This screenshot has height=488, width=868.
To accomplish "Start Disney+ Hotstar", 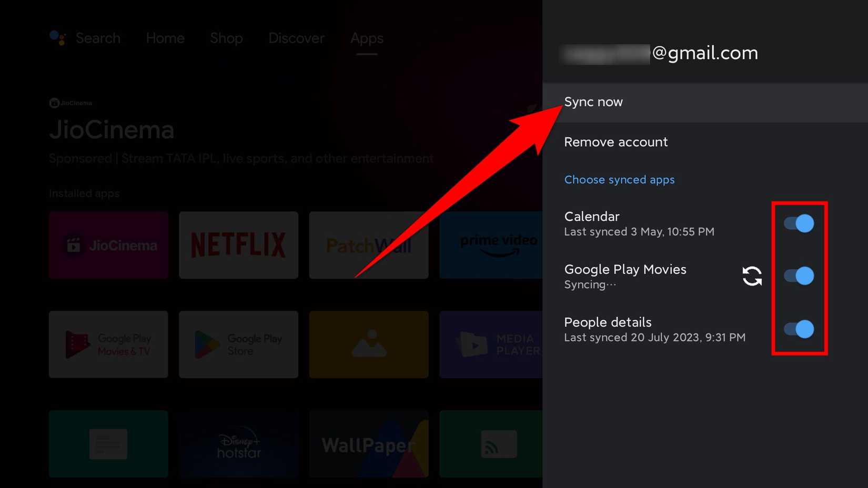I will [238, 444].
